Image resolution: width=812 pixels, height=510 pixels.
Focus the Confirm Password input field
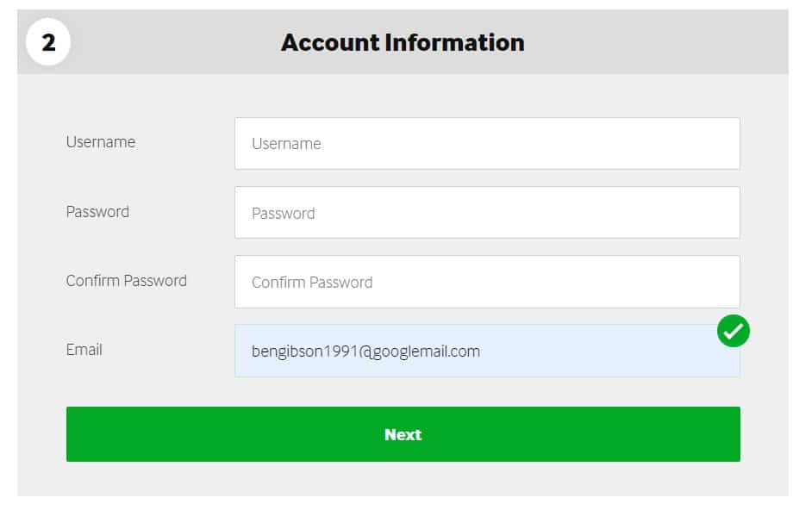(x=487, y=282)
